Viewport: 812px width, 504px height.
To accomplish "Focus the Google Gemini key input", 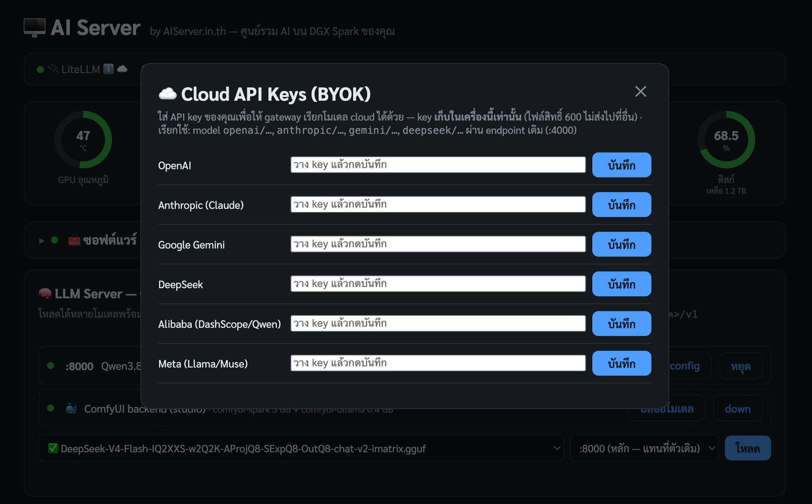I will point(438,244).
